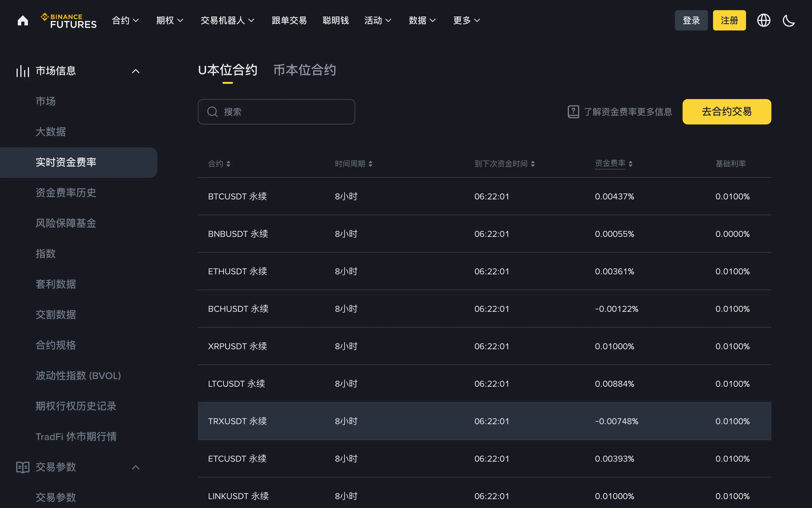Open the language globe icon
This screenshot has height=508, width=812.
coord(764,21)
